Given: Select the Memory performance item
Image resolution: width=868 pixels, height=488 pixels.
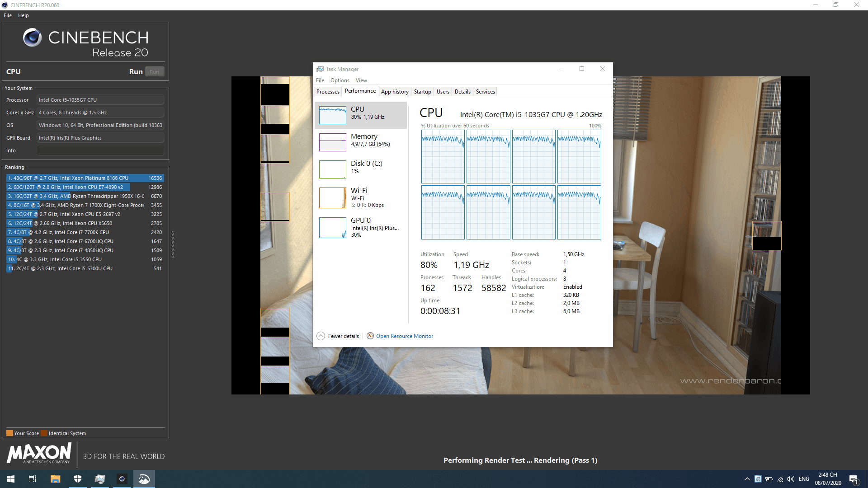Looking at the screenshot, I should (x=361, y=142).
